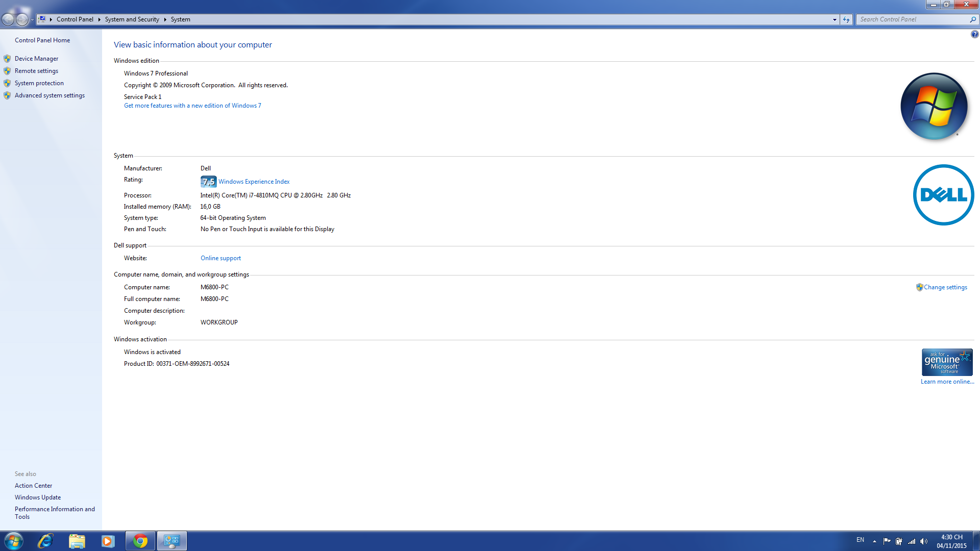Click the Advanced system settings shield icon

tap(7, 95)
